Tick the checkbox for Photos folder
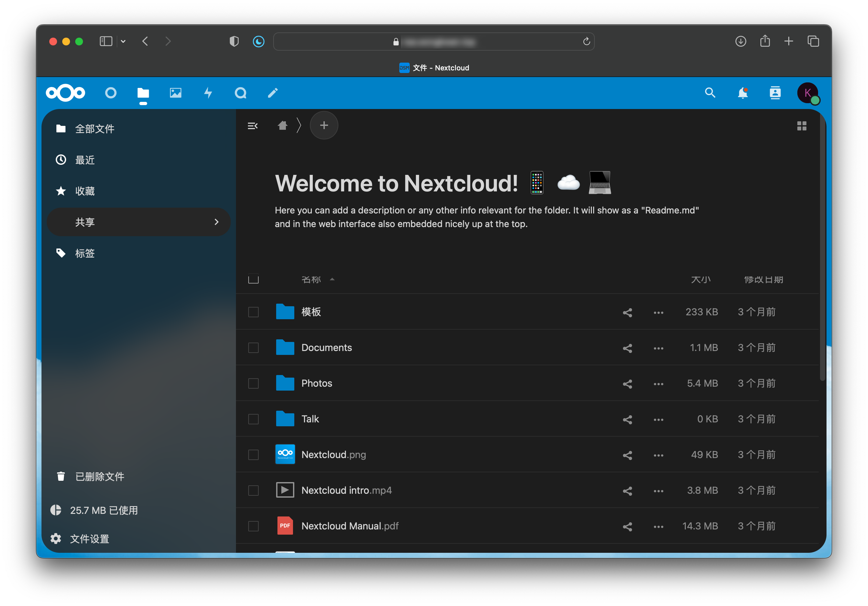868x606 pixels. pos(253,383)
